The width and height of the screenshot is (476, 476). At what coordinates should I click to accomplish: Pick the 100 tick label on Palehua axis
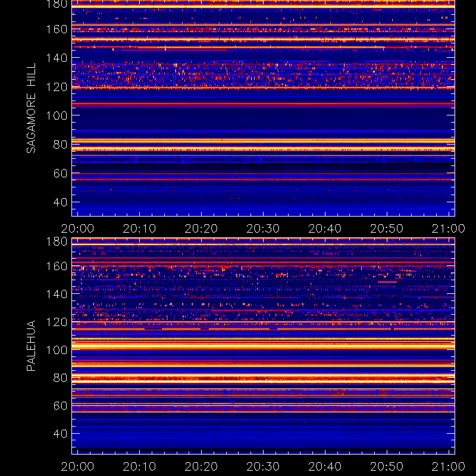pyautogui.click(x=57, y=350)
